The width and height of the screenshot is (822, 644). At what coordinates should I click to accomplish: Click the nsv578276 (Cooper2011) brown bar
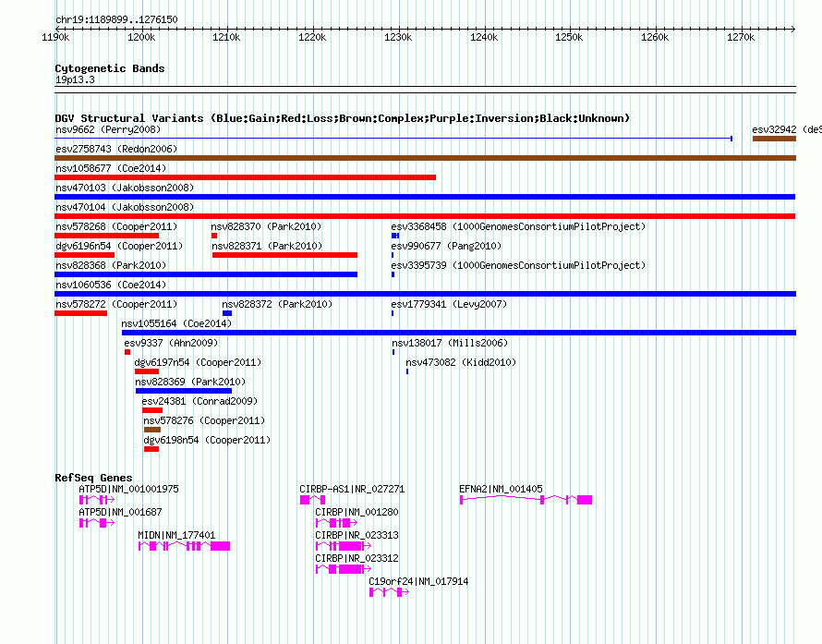click(152, 430)
